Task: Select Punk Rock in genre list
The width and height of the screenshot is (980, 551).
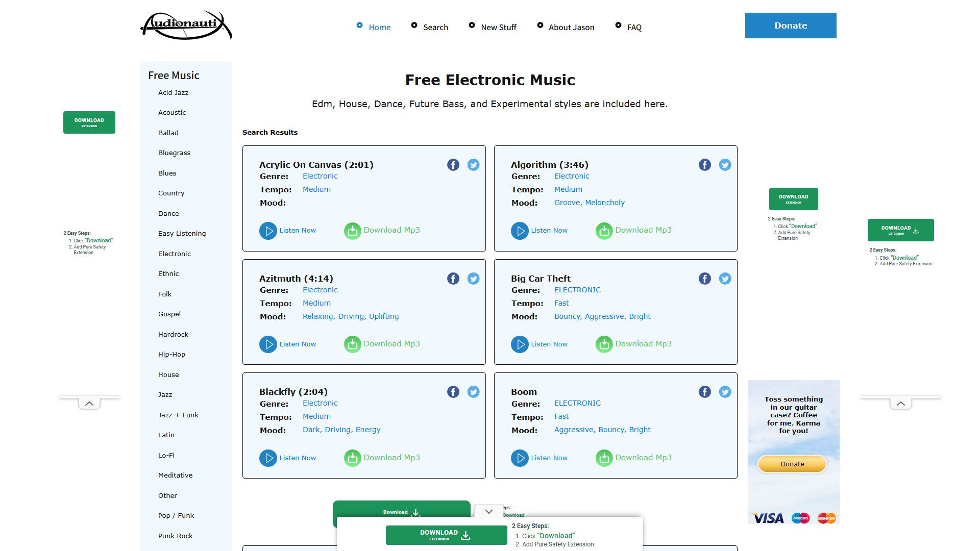Action: pos(176,536)
